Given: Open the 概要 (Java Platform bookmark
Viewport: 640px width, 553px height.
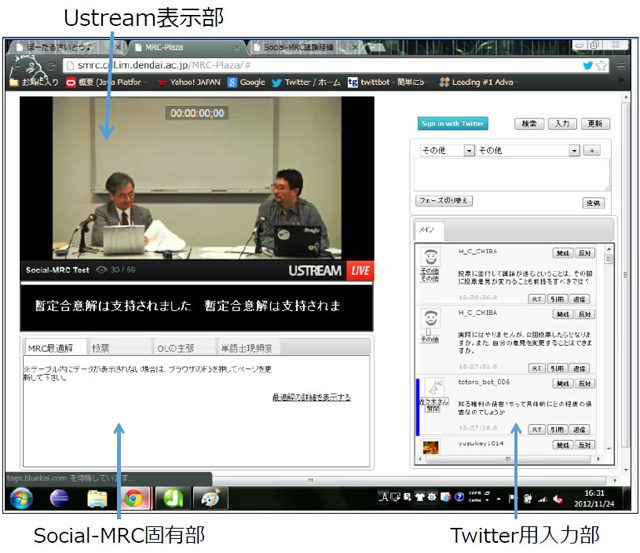Looking at the screenshot, I should click(x=104, y=82).
